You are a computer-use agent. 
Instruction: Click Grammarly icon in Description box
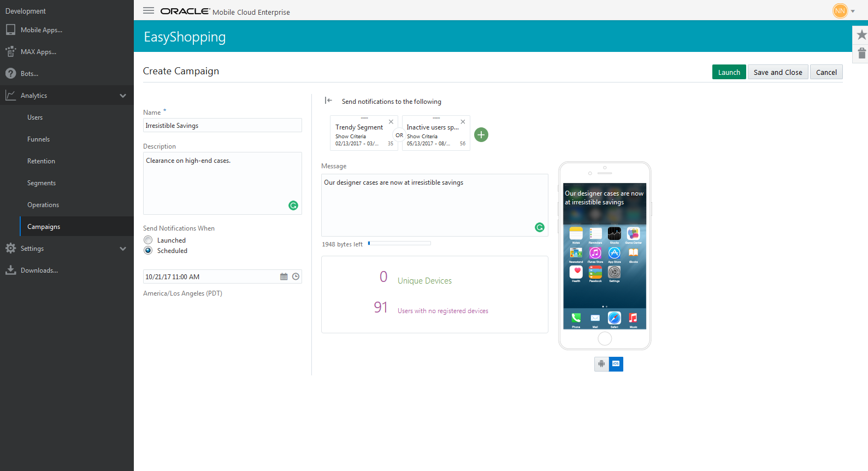pyautogui.click(x=293, y=205)
